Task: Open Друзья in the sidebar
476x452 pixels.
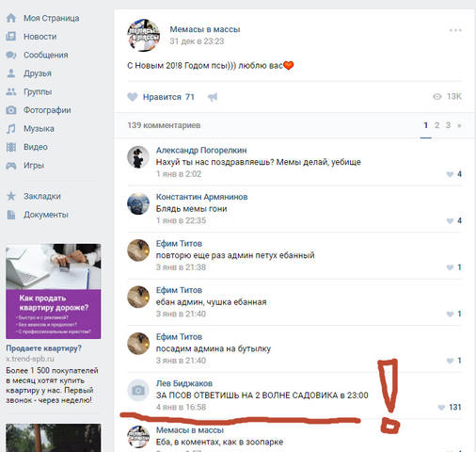Action: pos(38,73)
